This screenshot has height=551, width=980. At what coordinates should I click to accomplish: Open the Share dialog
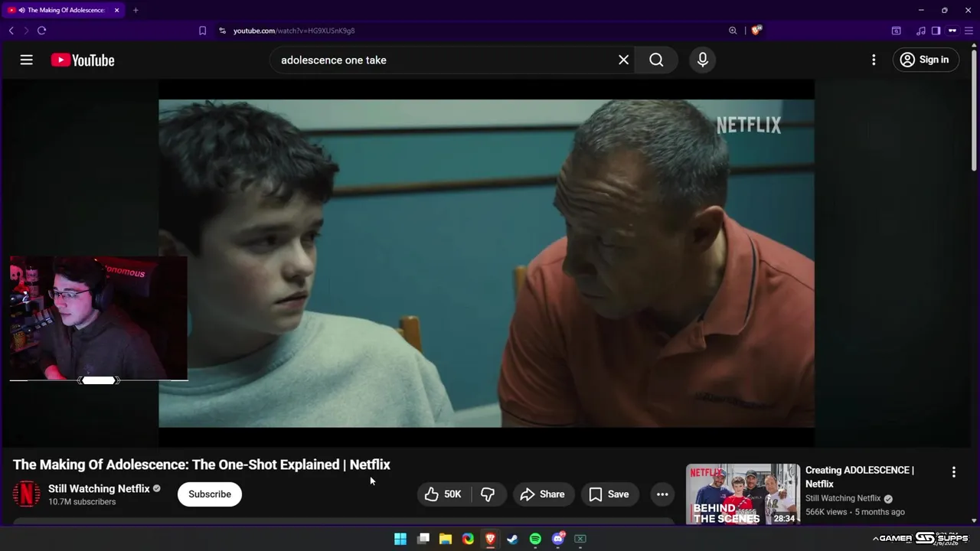[x=543, y=494]
